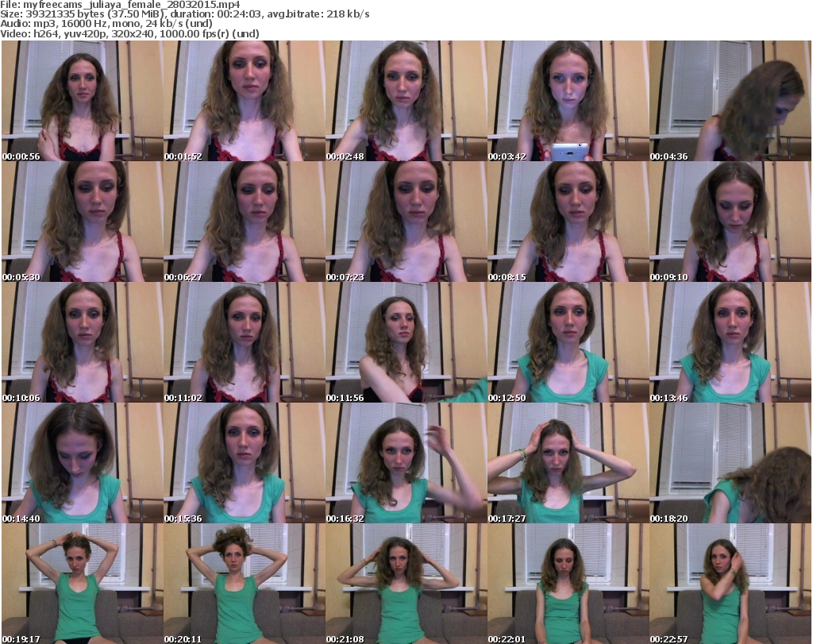
Task: Choose the frame labeled 00:14:40
Action: click(83, 464)
